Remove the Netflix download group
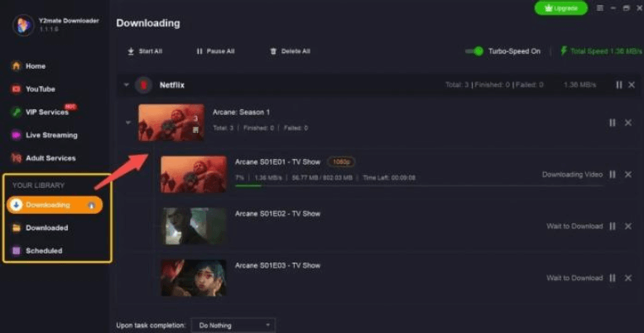 tap(632, 84)
